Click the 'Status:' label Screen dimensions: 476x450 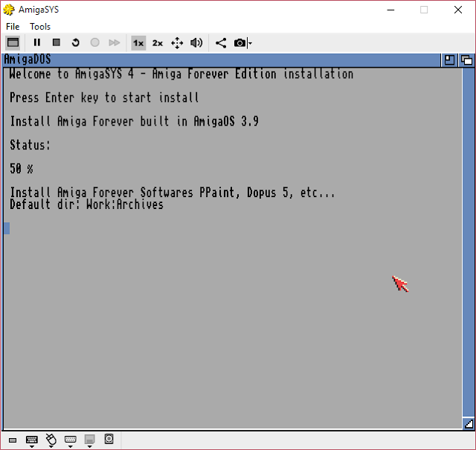coord(30,145)
